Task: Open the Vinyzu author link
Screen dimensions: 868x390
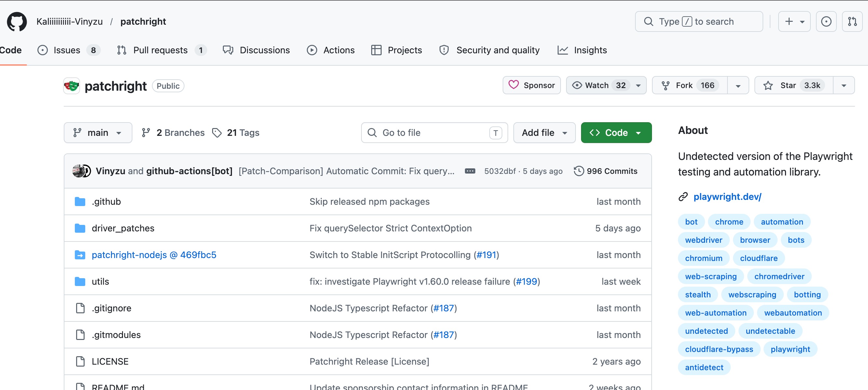Action: 111,171
